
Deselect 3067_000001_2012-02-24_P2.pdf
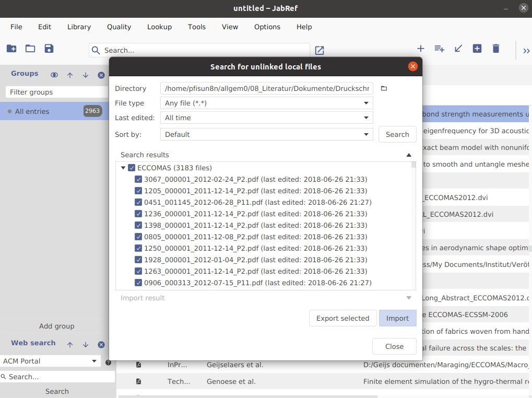pos(138,179)
